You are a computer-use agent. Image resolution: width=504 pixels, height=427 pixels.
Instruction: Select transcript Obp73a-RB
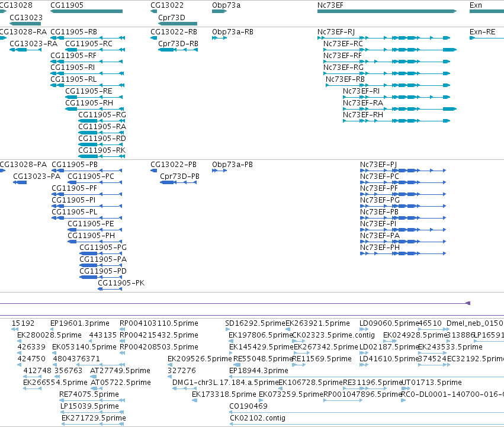[x=220, y=38]
